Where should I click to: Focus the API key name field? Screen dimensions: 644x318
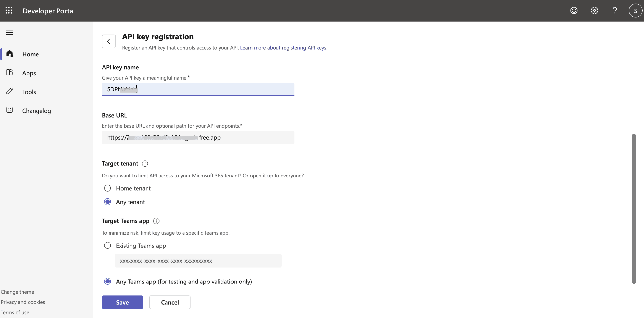click(x=198, y=89)
